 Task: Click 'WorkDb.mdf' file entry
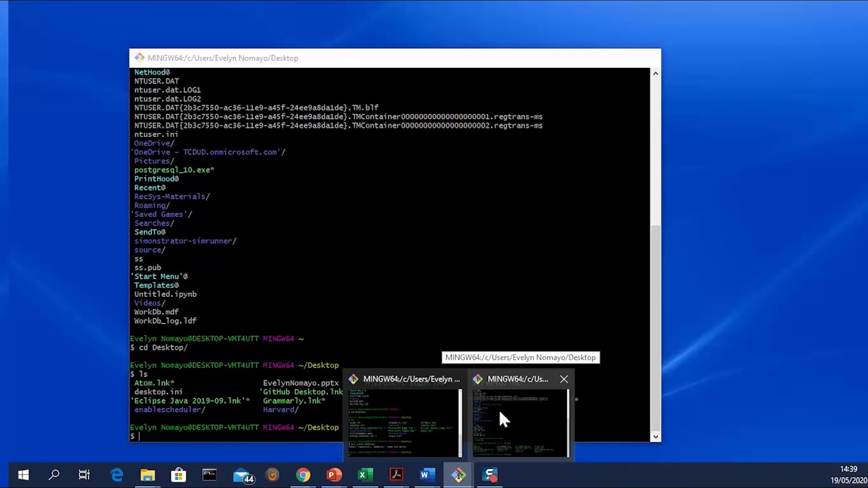157,312
